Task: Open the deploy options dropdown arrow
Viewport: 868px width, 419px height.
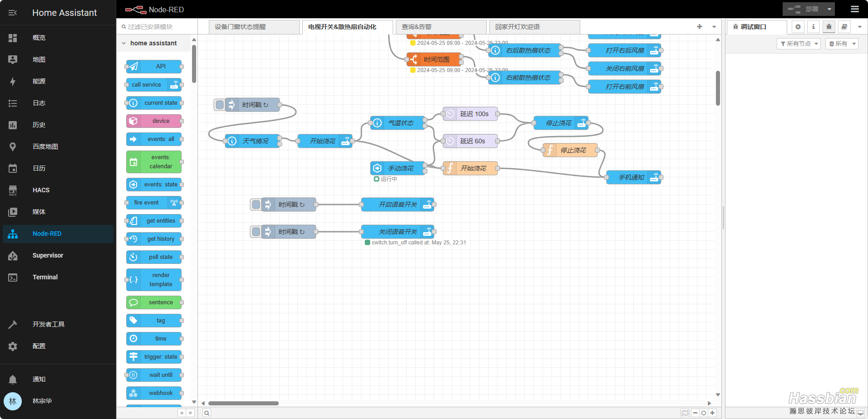Action: coord(829,9)
